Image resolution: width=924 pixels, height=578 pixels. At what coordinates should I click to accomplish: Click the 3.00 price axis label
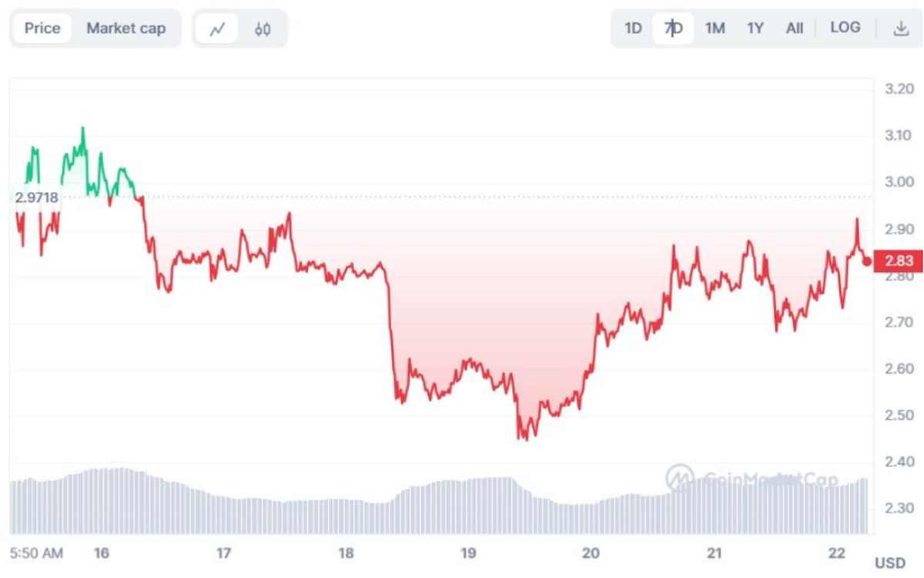tap(899, 182)
